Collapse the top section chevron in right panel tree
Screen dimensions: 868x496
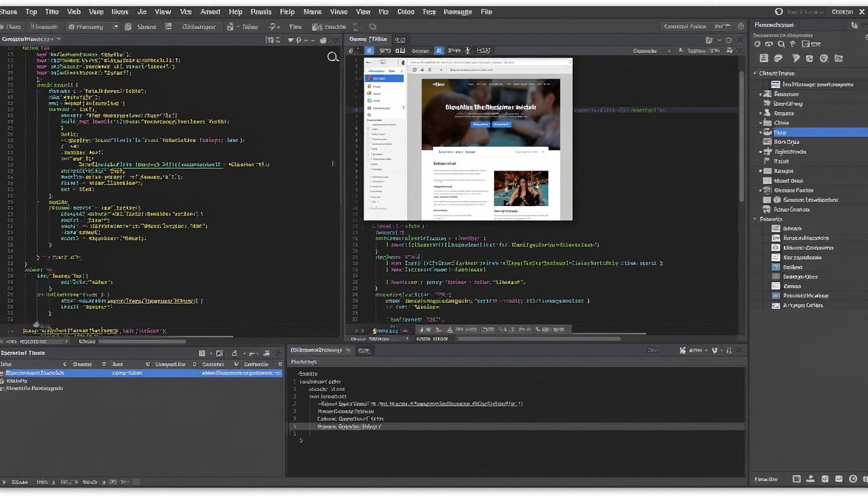tap(755, 74)
